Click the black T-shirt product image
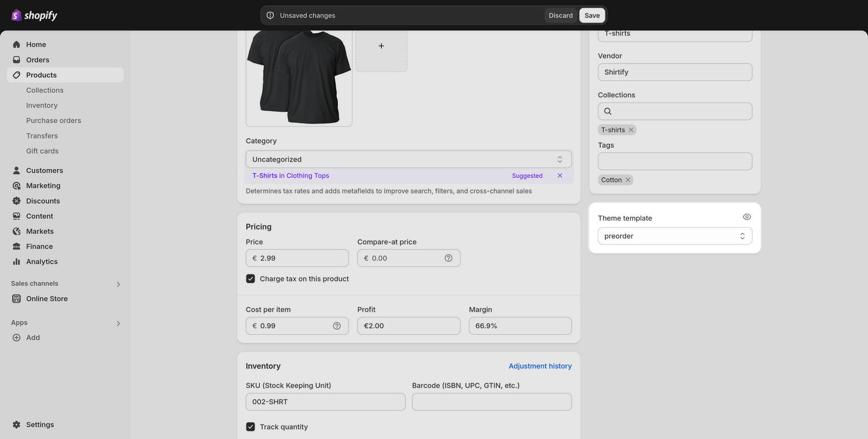Image resolution: width=868 pixels, height=439 pixels. [x=299, y=78]
